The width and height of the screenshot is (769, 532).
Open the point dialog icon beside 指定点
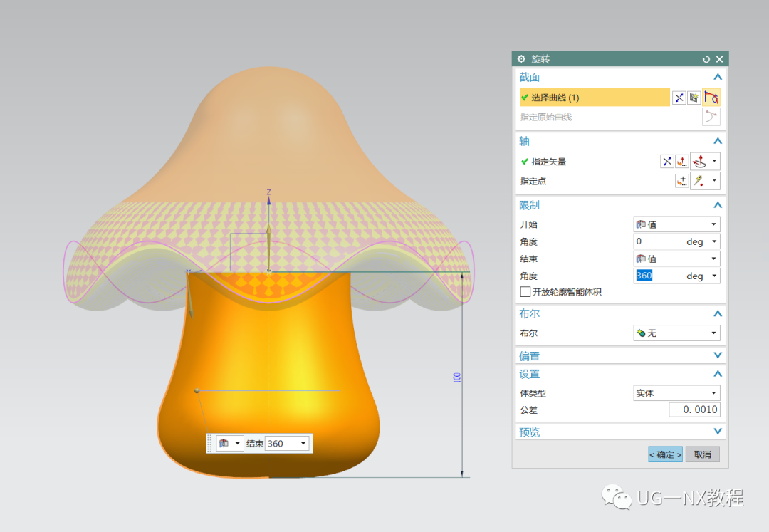pos(681,181)
